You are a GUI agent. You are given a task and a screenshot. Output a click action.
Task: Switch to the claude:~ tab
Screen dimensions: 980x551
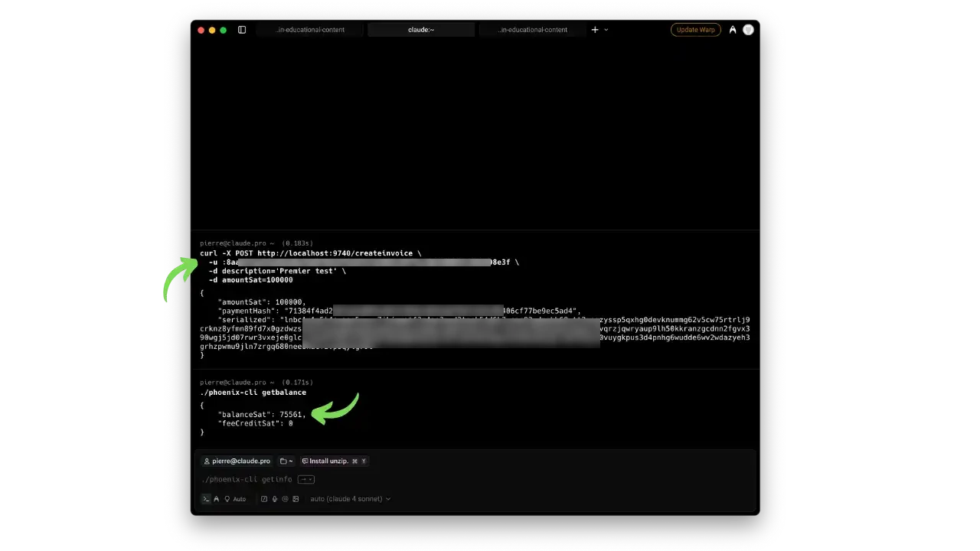tap(421, 29)
